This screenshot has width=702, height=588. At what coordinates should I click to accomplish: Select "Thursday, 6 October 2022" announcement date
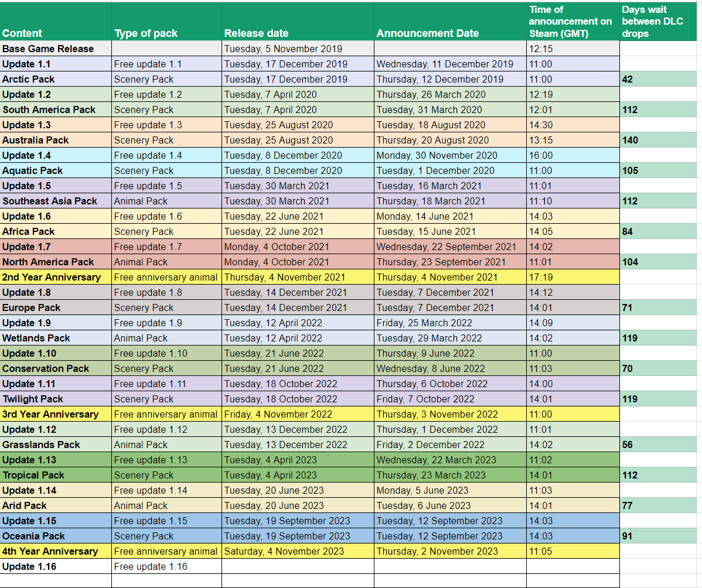tap(450, 384)
